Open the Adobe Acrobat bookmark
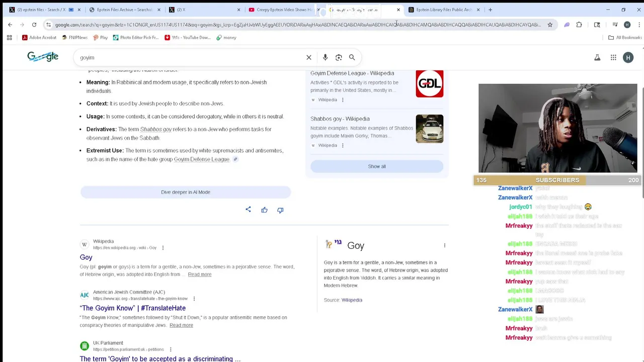The image size is (644, 362). pos(39,37)
